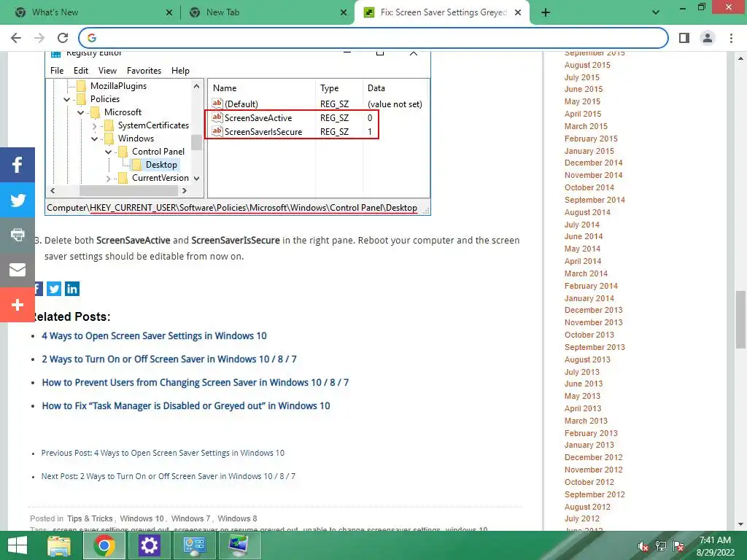
Task: Reload the current page
Action: pos(63,38)
